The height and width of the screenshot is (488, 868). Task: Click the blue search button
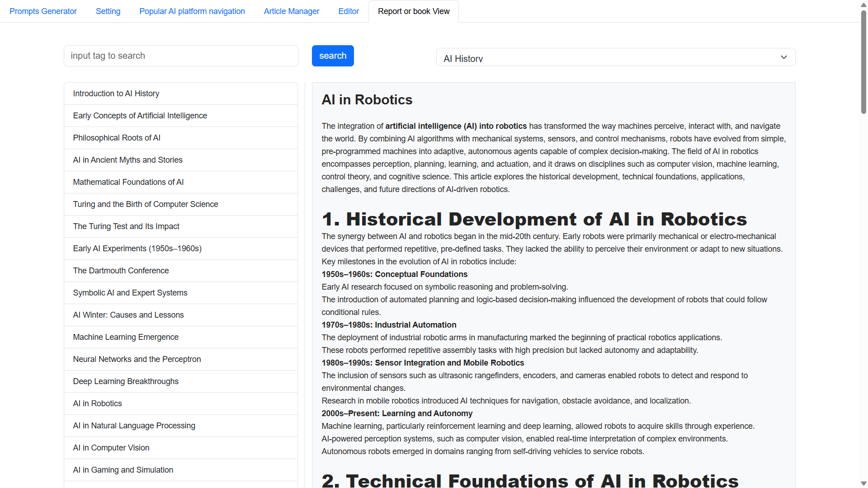pyautogui.click(x=333, y=56)
